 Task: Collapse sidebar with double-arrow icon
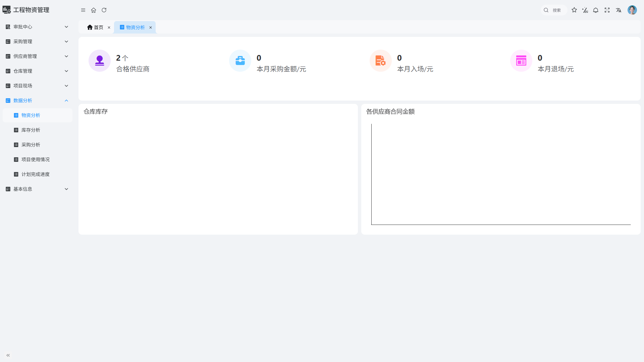point(8,355)
